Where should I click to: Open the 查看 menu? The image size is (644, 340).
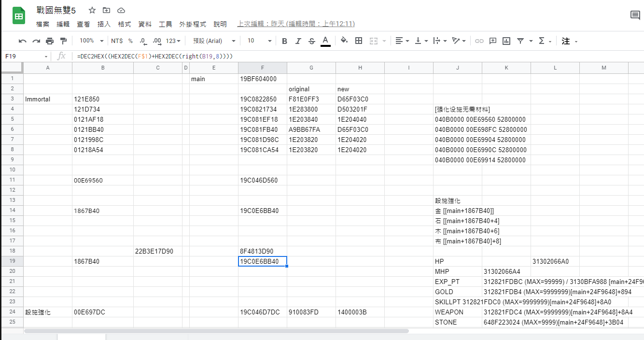pos(84,24)
